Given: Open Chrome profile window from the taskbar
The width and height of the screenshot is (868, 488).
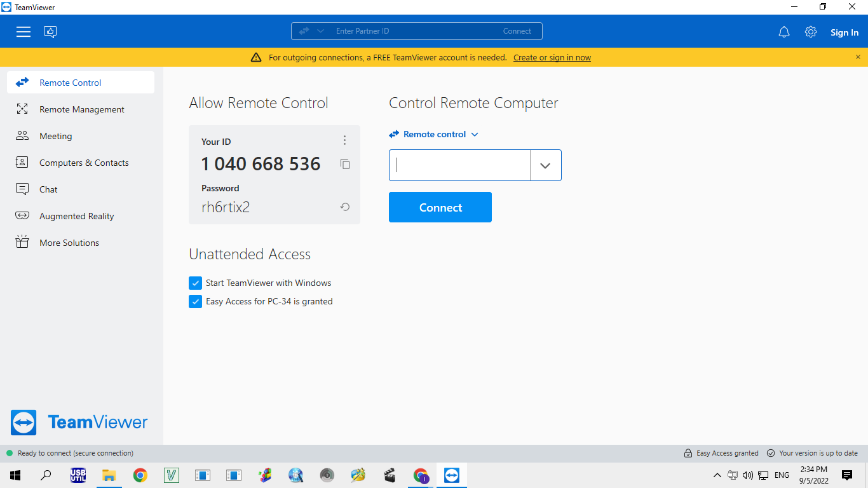Looking at the screenshot, I should pyautogui.click(x=421, y=475).
